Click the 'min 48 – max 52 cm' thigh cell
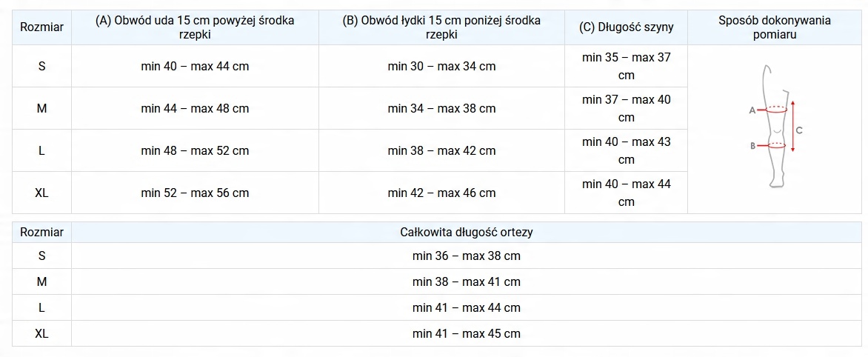This screenshot has width=868, height=357. (195, 150)
